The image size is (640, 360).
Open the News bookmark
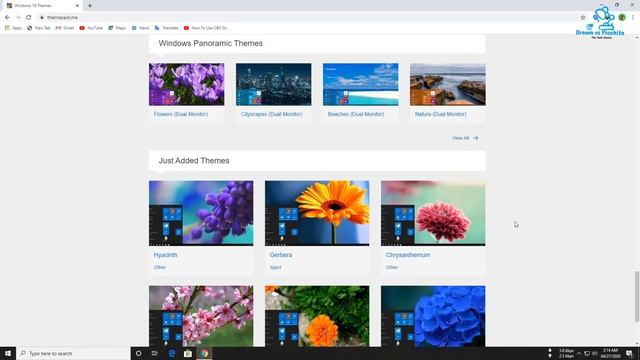[140, 28]
